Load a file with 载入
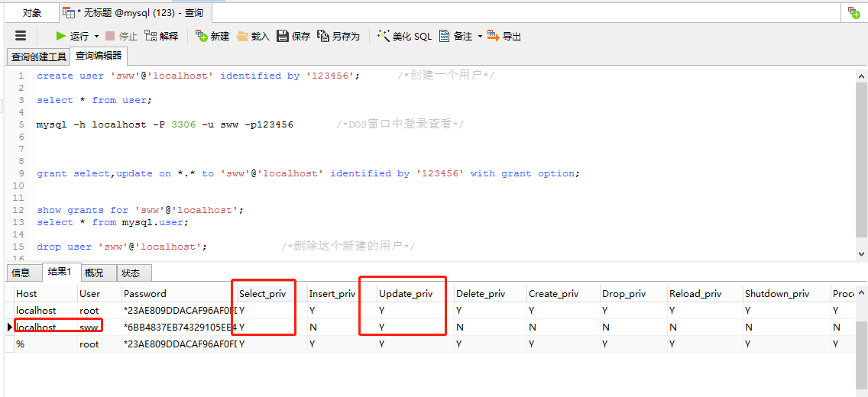This screenshot has height=397, width=868. coord(253,36)
